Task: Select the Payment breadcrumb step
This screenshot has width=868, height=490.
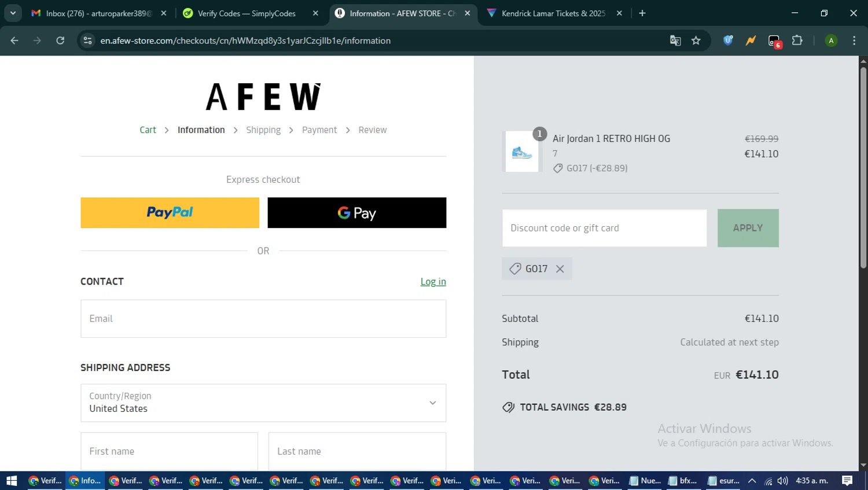Action: tap(319, 130)
